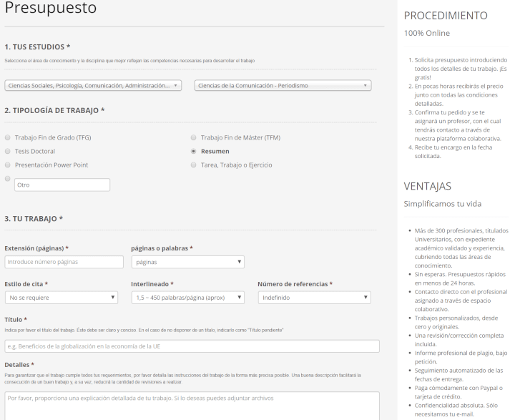Screen dimensions: 515x420
Task: Click the 'Simplificamos tu vida' subtitle
Action: [x=443, y=204]
